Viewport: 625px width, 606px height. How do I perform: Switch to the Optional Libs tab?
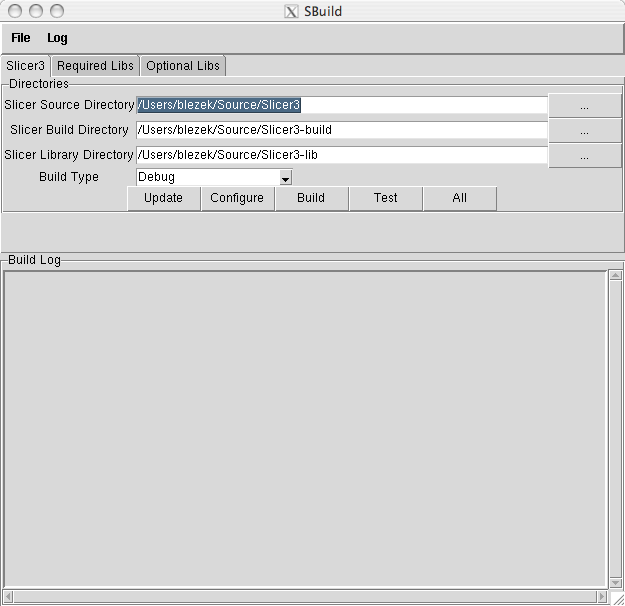point(182,66)
